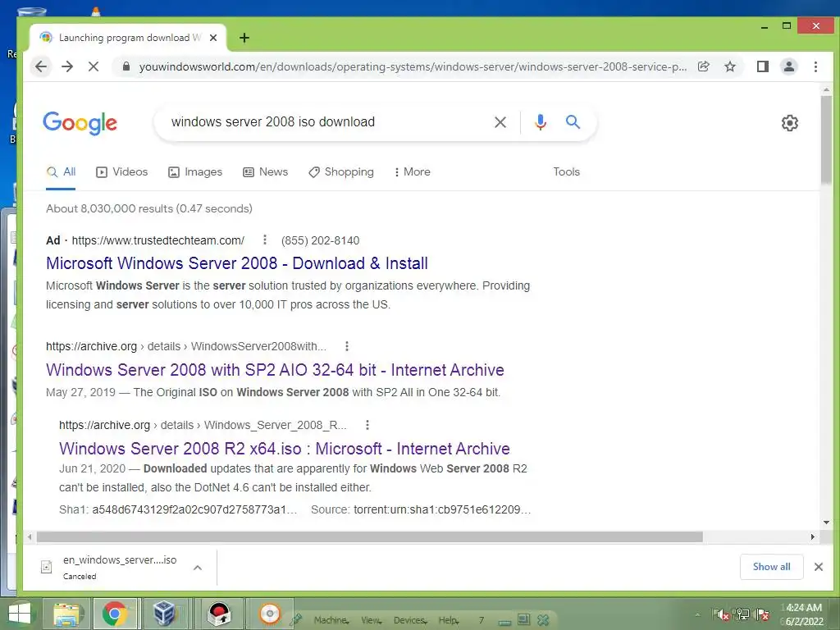Open options for trustedtechteam ad
Viewport: 840px width, 630px height.
coord(265,240)
